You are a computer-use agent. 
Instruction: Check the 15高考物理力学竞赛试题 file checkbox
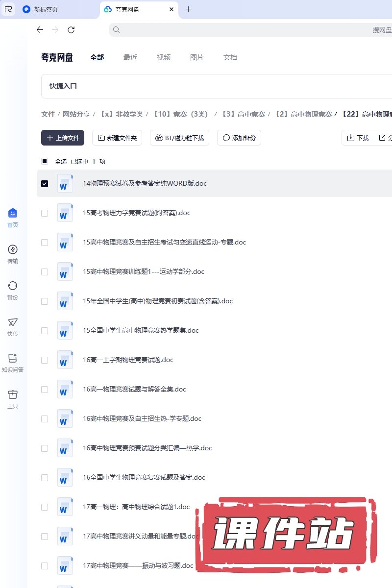coord(45,213)
